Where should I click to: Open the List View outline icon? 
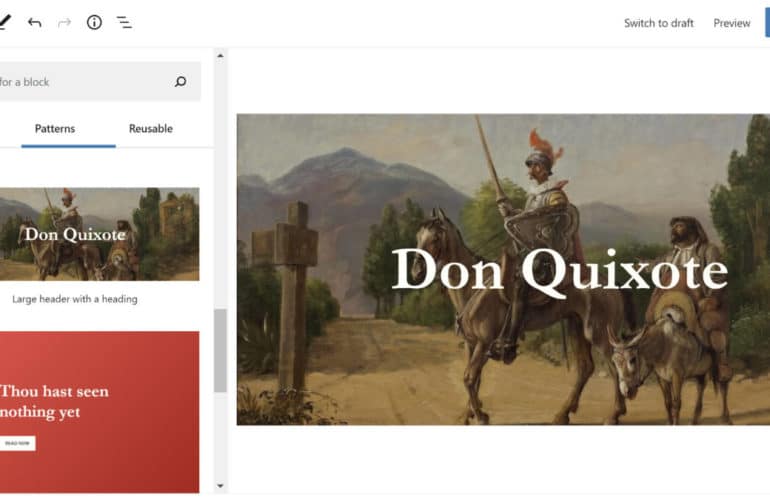124,22
